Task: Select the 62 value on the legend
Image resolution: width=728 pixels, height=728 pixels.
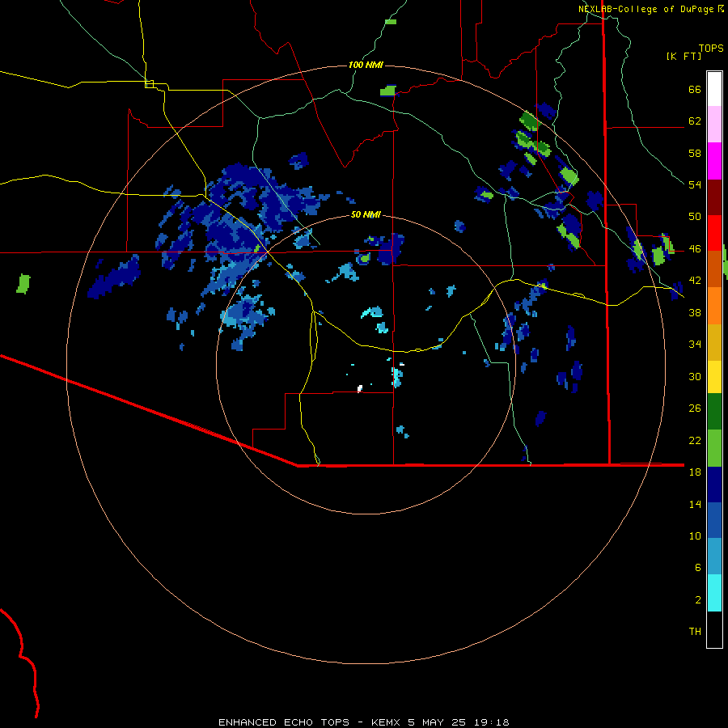Action: (x=695, y=121)
